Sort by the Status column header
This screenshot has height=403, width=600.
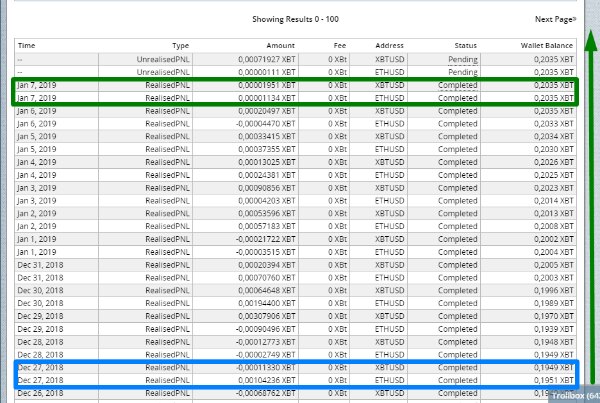pyautogui.click(x=465, y=45)
